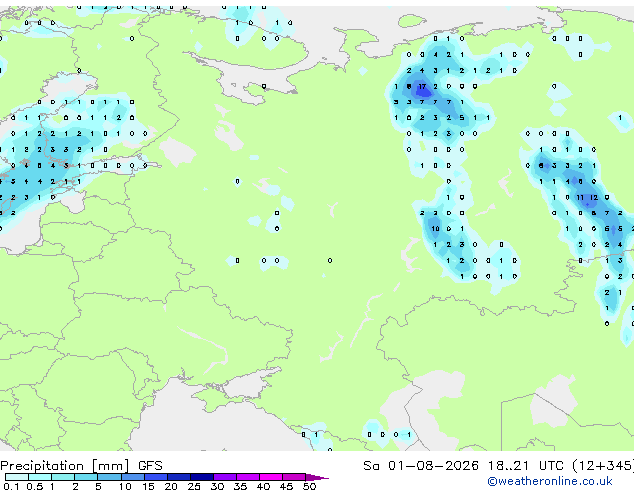Click the 'Precipitation [mm] GFS' title label
This screenshot has height=490, width=634.
[81, 466]
